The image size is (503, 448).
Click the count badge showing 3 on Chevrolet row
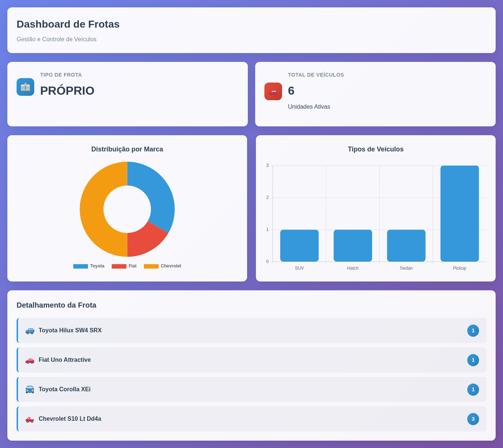tap(473, 419)
